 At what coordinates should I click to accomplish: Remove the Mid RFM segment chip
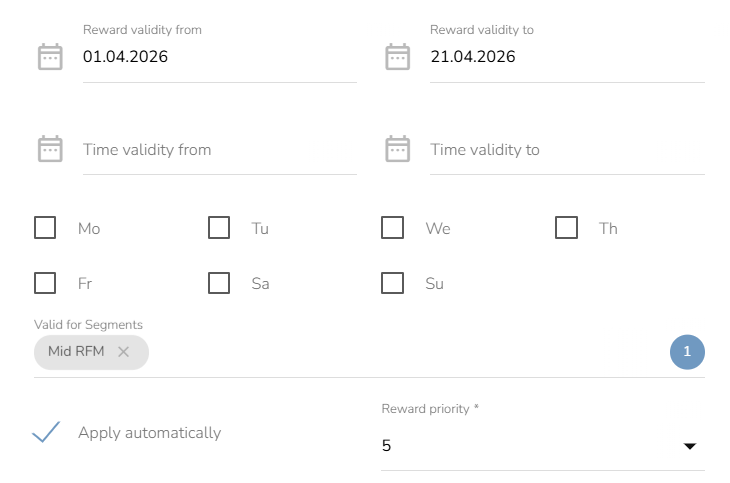pyautogui.click(x=123, y=352)
